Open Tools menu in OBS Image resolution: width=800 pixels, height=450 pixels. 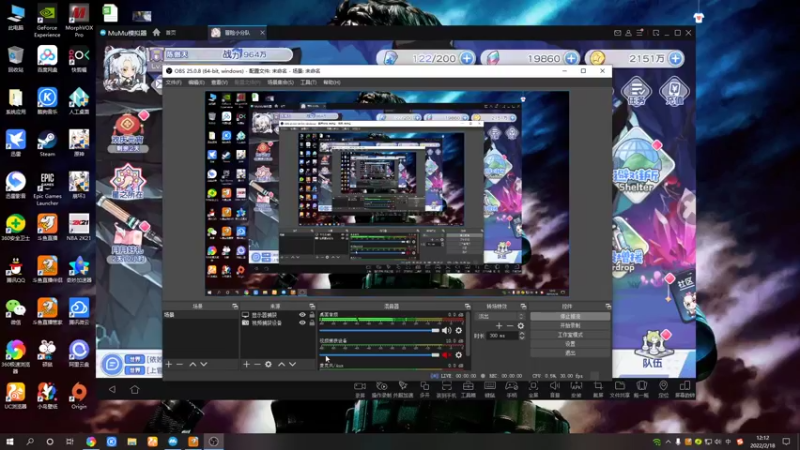pos(308,82)
